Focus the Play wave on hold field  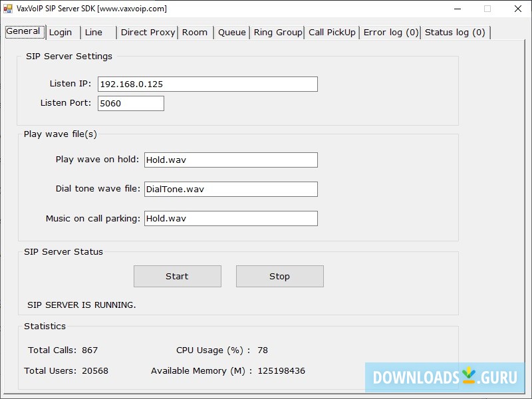(x=231, y=160)
